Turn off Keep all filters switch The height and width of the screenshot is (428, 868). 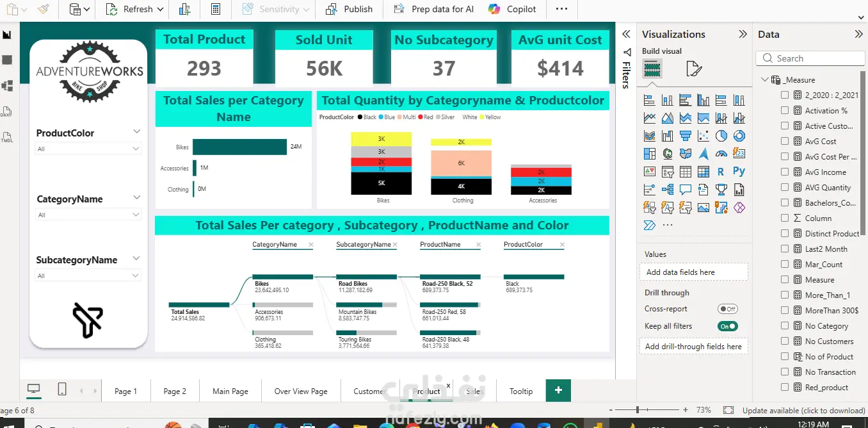[x=727, y=326]
